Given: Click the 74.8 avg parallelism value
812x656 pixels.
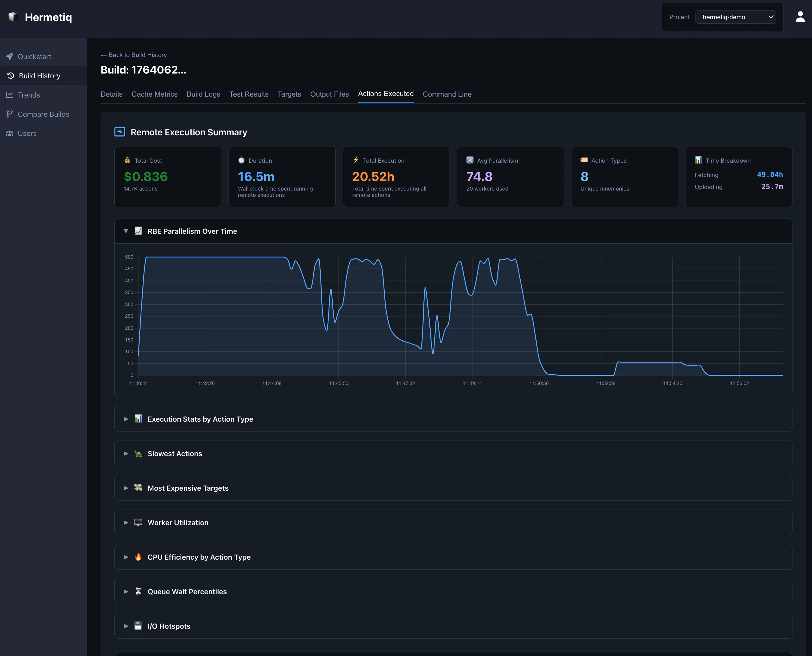Looking at the screenshot, I should 479,176.
